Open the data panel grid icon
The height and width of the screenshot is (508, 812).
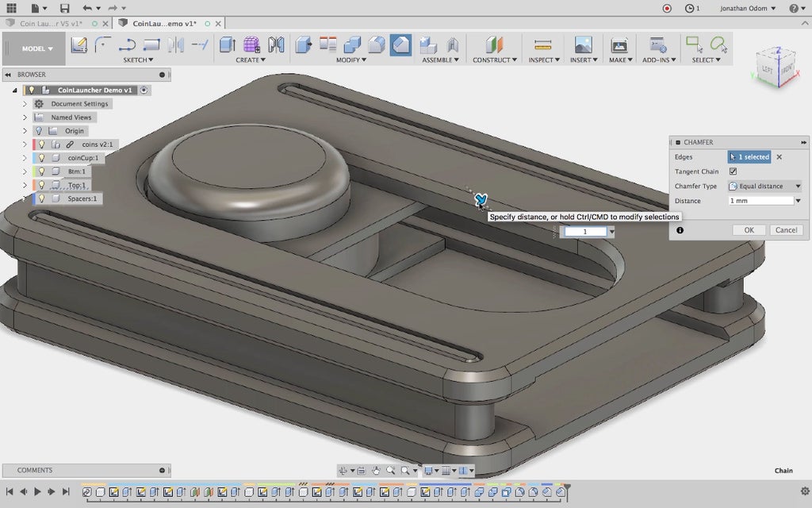click(x=11, y=8)
